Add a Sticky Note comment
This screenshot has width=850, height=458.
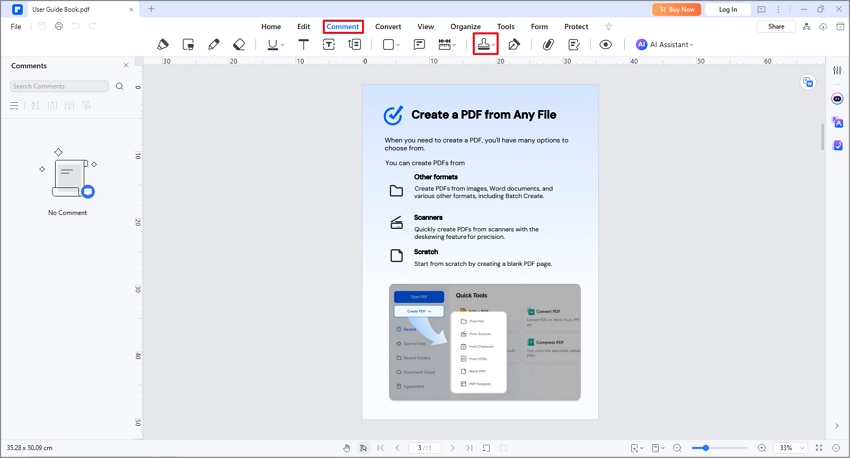[419, 44]
